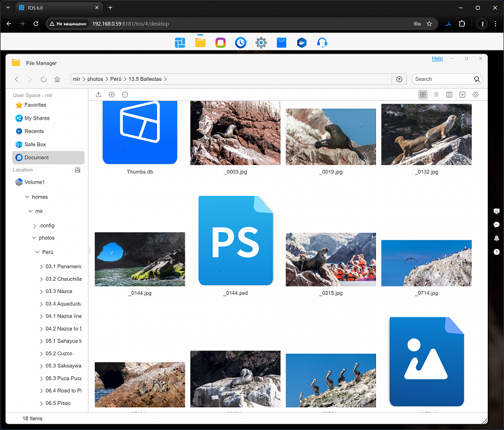The image size is (504, 430).
Task: Expand the .config folder in the tree
Action: pyautogui.click(x=34, y=226)
